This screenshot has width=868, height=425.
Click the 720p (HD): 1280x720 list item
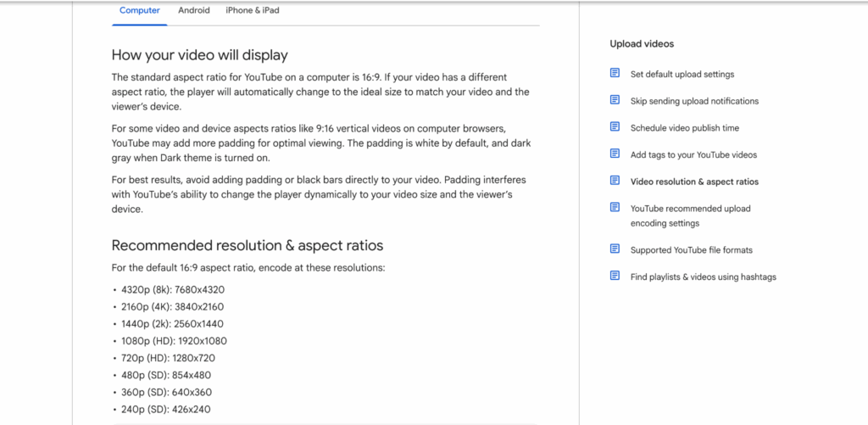coord(169,359)
